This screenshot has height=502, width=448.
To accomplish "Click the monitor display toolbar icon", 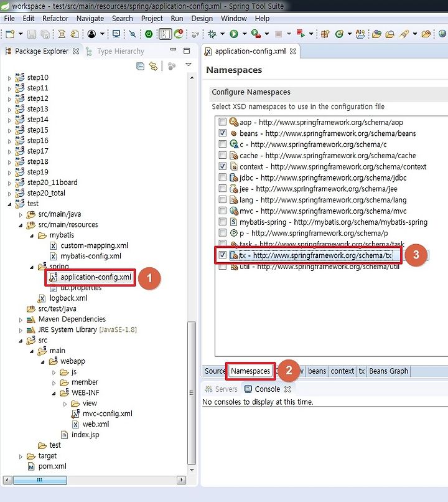I will (x=116, y=34).
